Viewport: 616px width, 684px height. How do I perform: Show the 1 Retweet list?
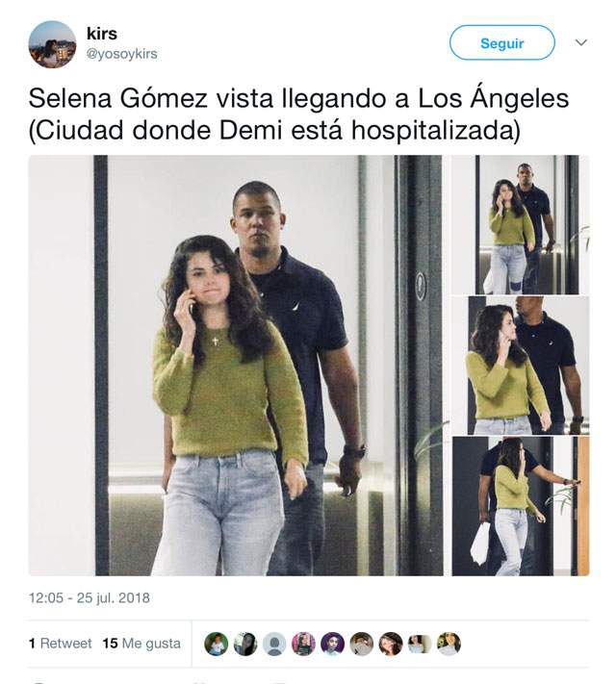click(x=61, y=644)
